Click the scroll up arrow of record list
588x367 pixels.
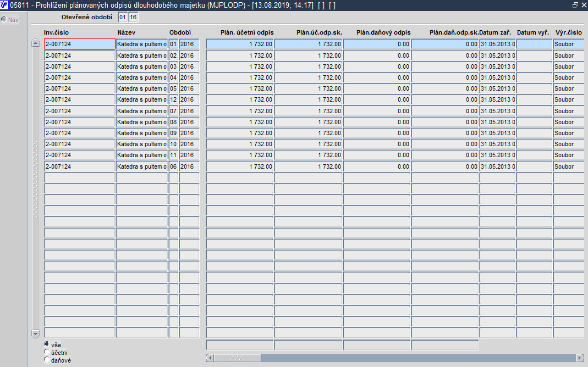tap(35, 43)
